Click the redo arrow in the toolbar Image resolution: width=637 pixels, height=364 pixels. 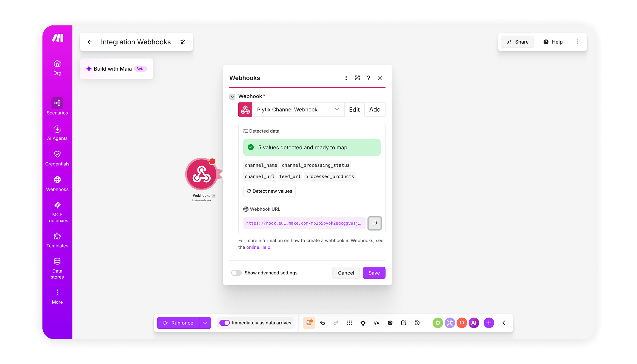(336, 323)
